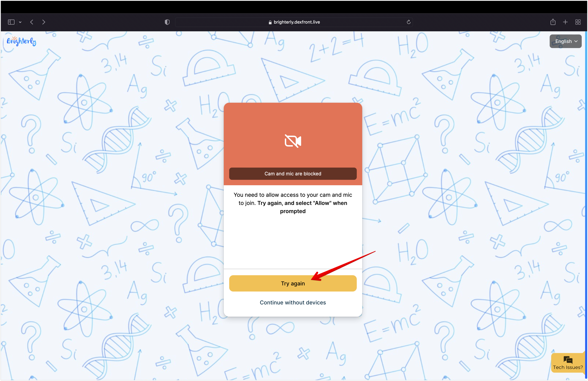Click the Try again button
The height and width of the screenshot is (381, 588).
coord(293,283)
